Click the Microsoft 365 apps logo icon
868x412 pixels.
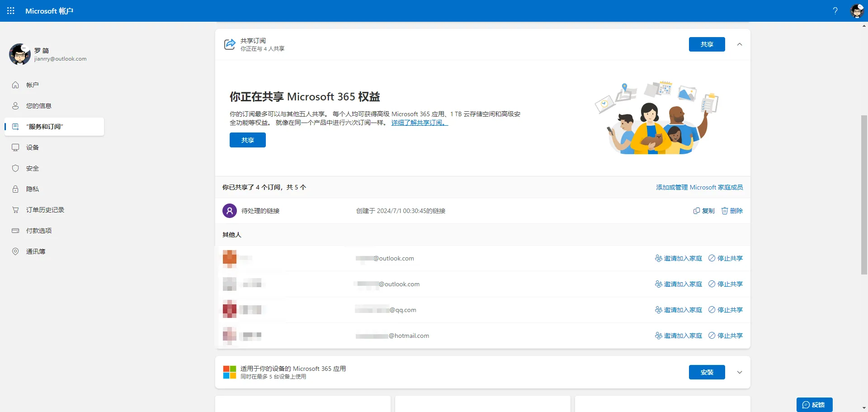point(230,372)
